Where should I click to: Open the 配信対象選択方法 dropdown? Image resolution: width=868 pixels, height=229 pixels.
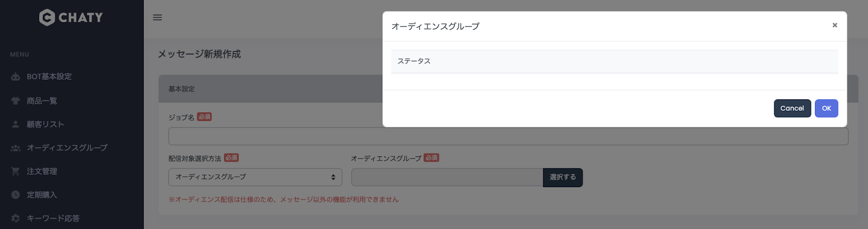pos(255,177)
